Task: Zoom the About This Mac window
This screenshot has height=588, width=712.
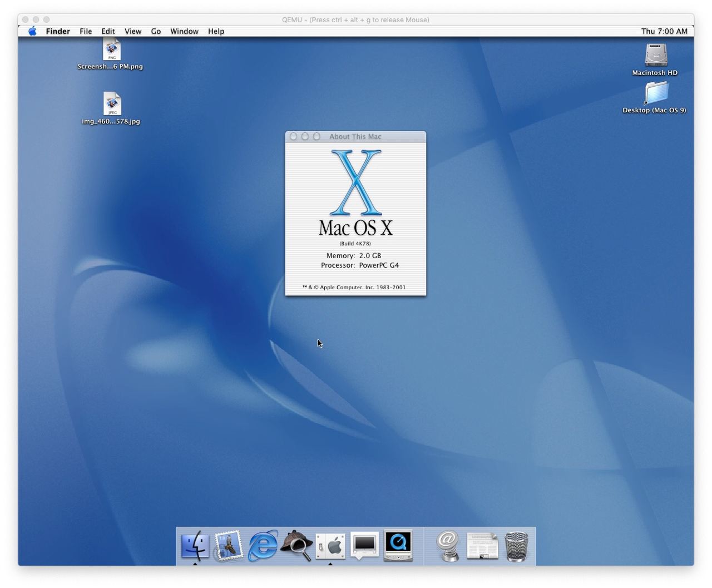Action: tap(317, 136)
